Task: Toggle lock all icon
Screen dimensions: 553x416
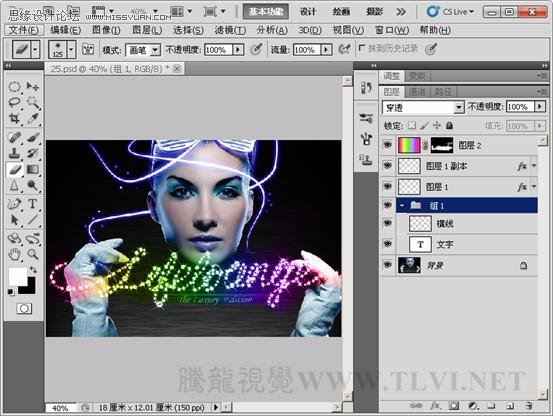Action: 449,126
